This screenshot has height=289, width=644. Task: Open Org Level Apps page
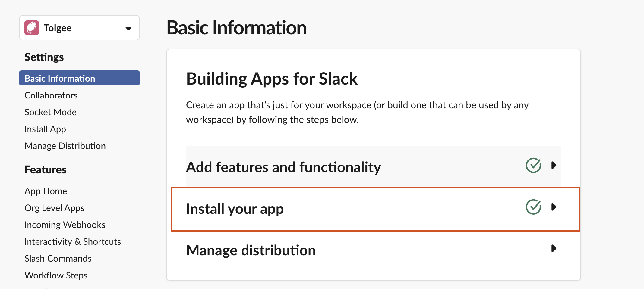[54, 208]
